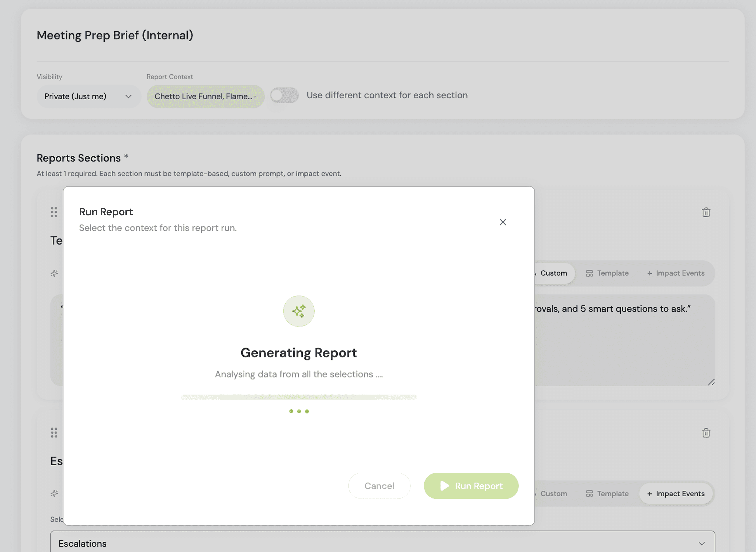The height and width of the screenshot is (552, 756).
Task: Click the first section's drag handle
Action: (54, 212)
